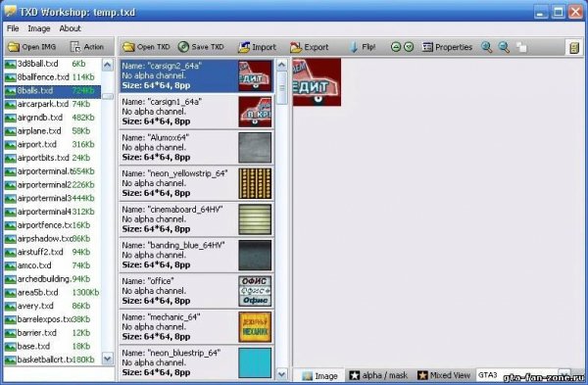
Task: Select airstuff2.txd in file list
Action: click(x=53, y=252)
